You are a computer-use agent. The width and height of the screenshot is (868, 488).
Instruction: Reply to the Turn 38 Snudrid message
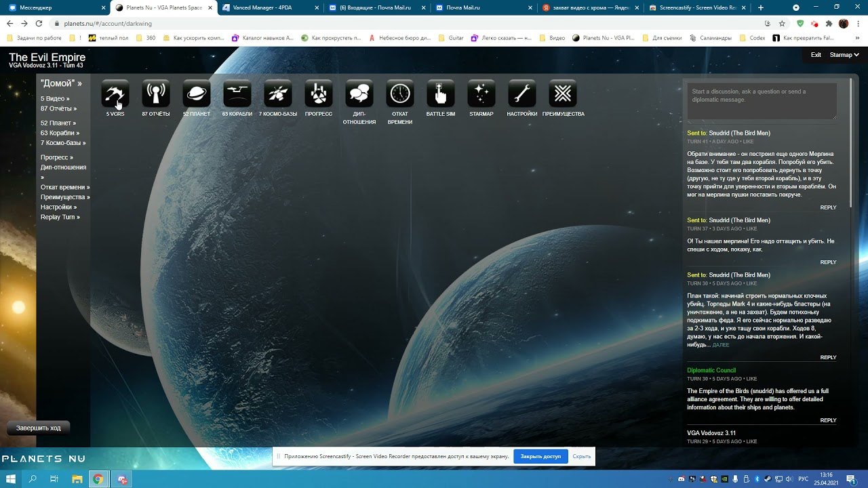pos(828,357)
